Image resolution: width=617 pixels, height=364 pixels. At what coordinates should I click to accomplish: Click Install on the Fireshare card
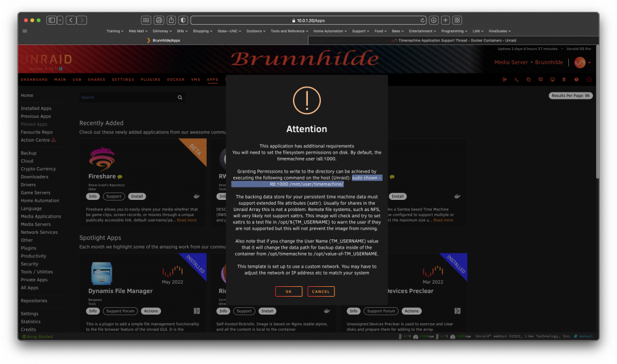[137, 196]
